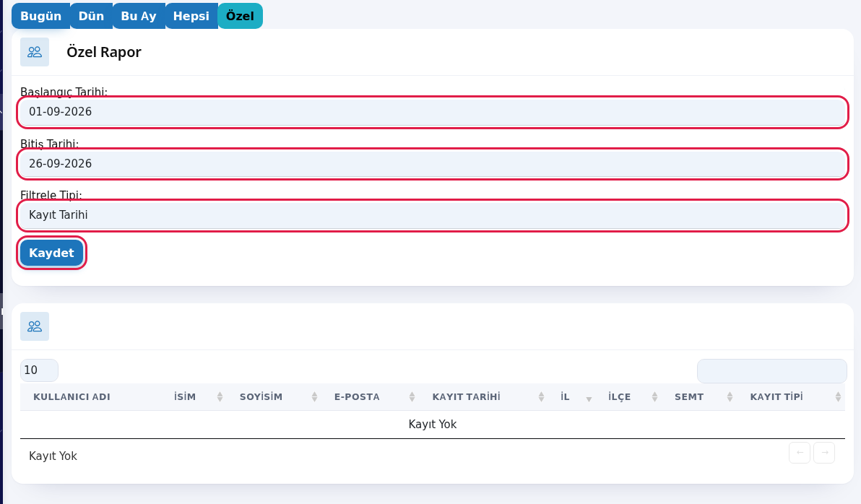This screenshot has width=861, height=504.
Task: Click the users icon beside Özel Rapor
Action: tap(35, 52)
